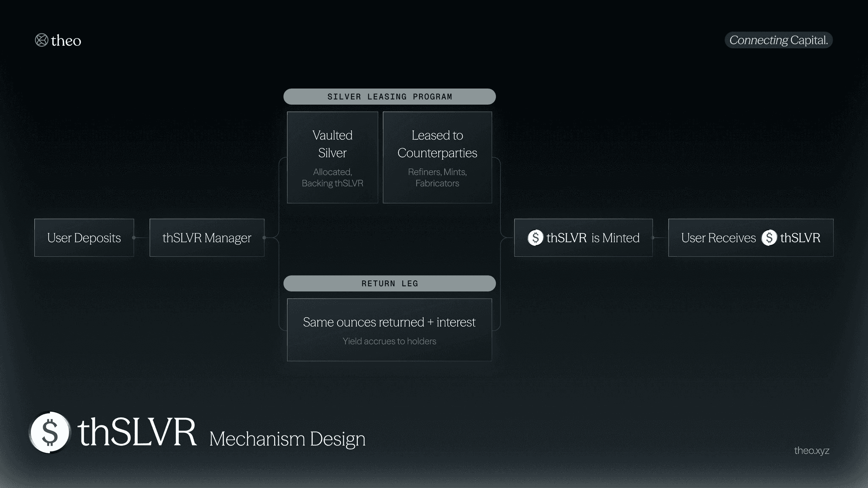868x488 pixels.
Task: Click 'Same ounces returned + interest' text
Action: 389,322
